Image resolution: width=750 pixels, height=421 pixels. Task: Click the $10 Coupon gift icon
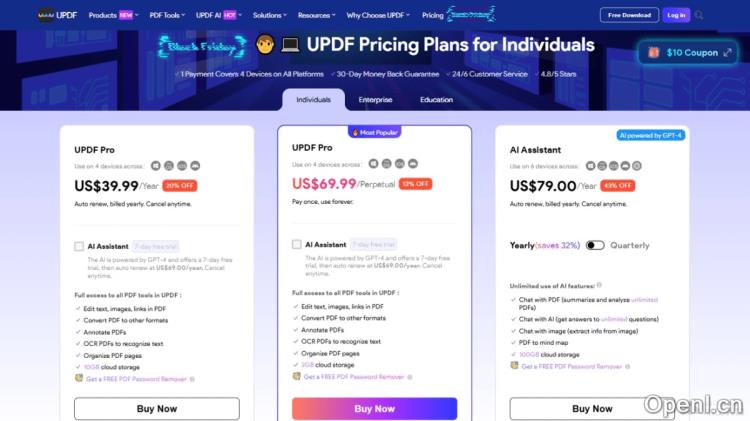(x=653, y=52)
